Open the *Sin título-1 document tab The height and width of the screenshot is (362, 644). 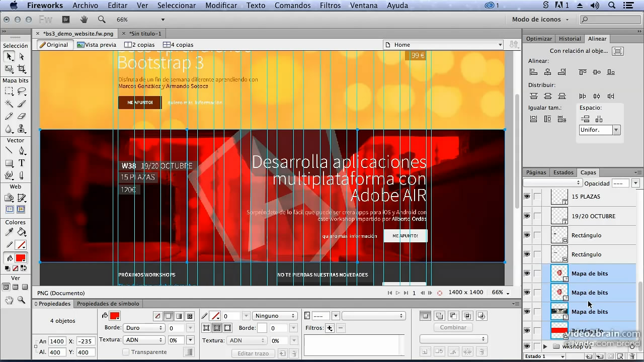[145, 34]
